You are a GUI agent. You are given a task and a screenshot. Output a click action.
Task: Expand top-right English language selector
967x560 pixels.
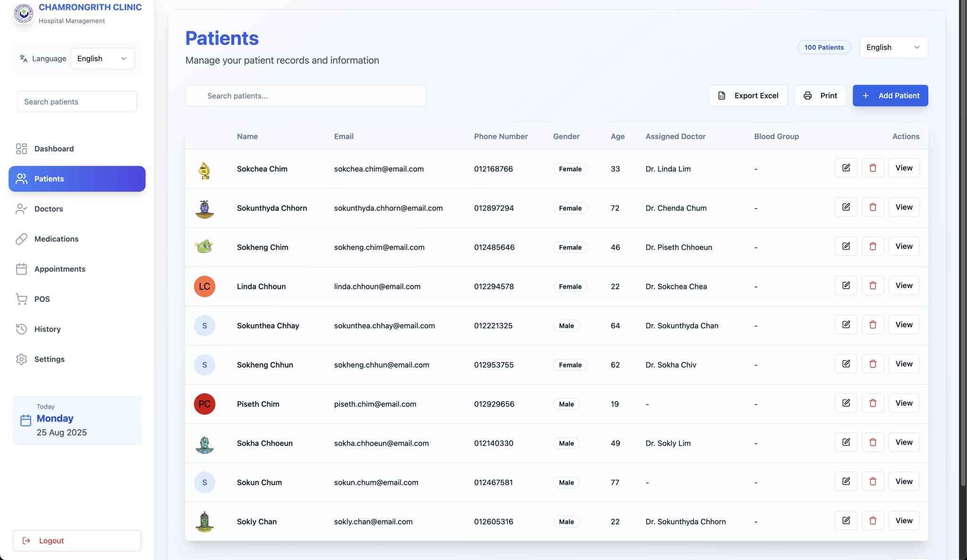[893, 47]
